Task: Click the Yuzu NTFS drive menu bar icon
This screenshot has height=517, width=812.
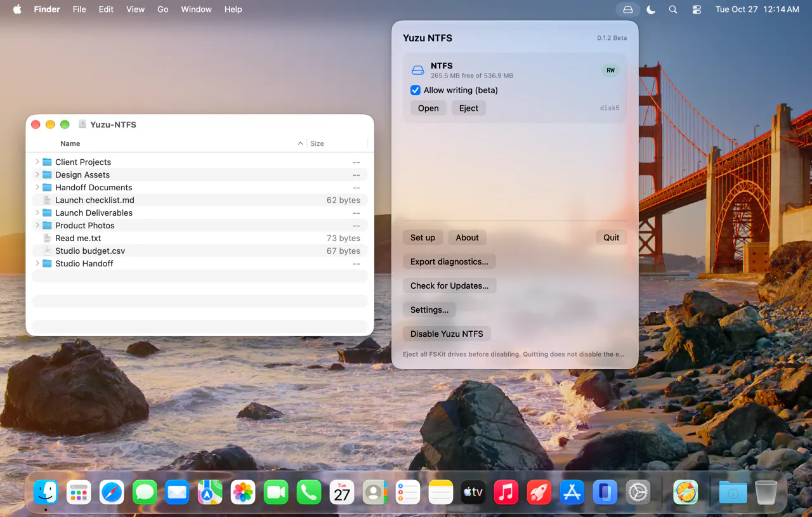Action: coord(627,10)
